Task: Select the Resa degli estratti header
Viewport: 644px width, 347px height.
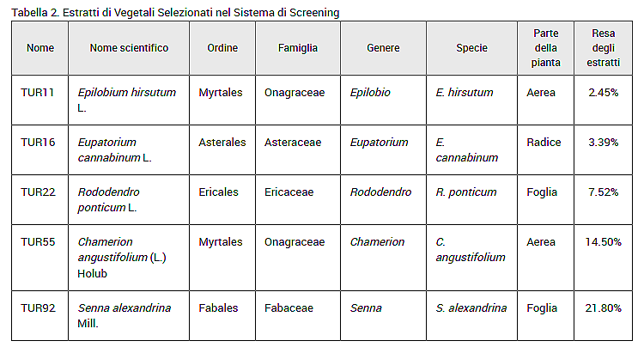Action: tap(603, 48)
